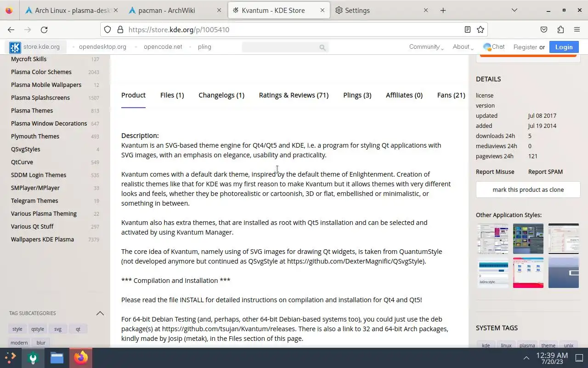Viewport: 588px width, 368px height.
Task: Open the file manager taskbar icon
Action: pyautogui.click(x=57, y=358)
